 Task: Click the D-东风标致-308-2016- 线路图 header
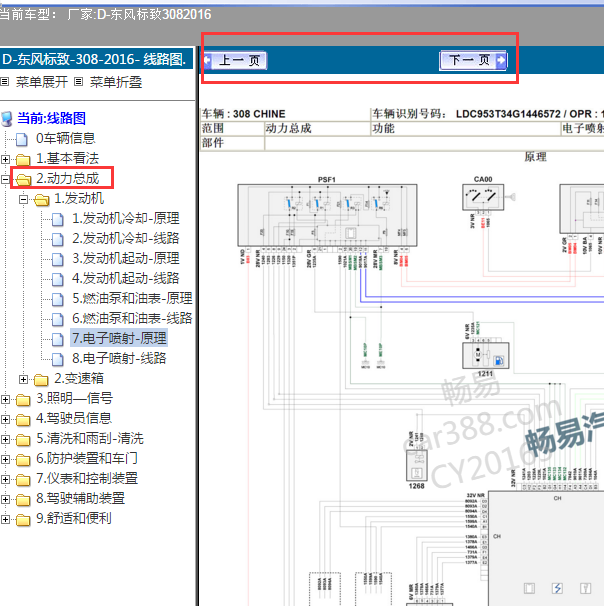click(96, 59)
